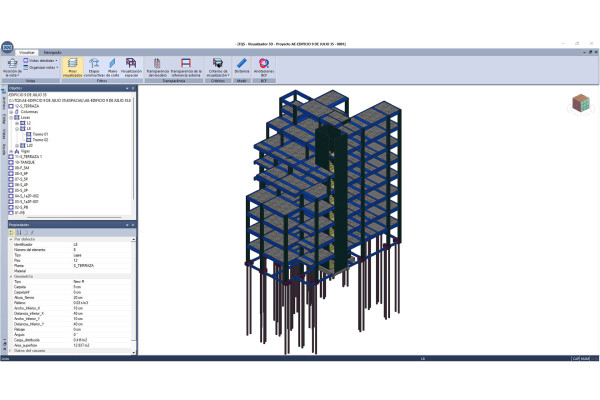Pin the Objetos panel
This screenshot has height=400, width=600.
click(x=127, y=88)
